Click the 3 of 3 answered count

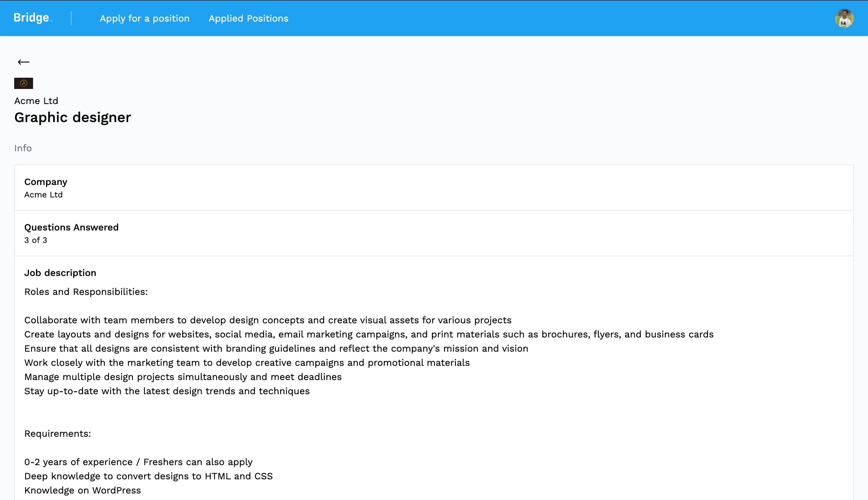pyautogui.click(x=36, y=240)
